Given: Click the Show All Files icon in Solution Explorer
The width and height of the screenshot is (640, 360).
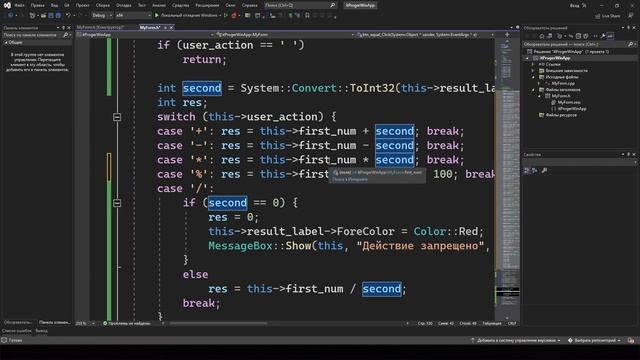Looking at the screenshot, I should click(x=586, y=36).
